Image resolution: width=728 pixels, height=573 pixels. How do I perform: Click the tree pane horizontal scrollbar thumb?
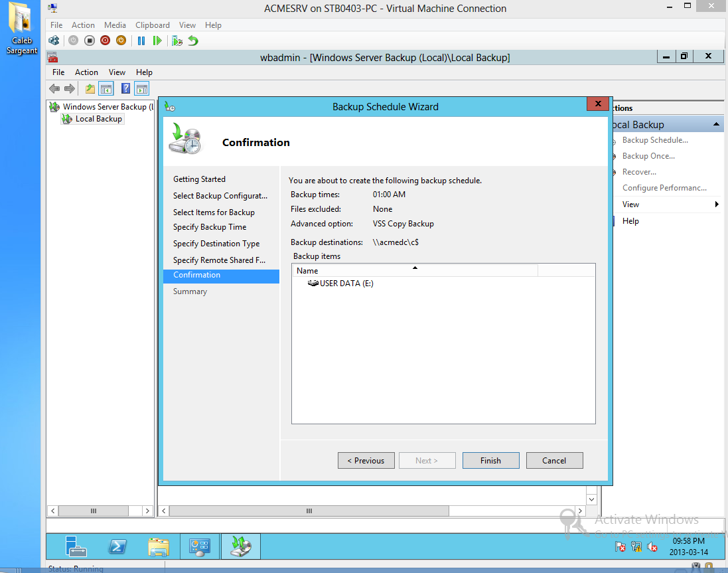pos(94,511)
